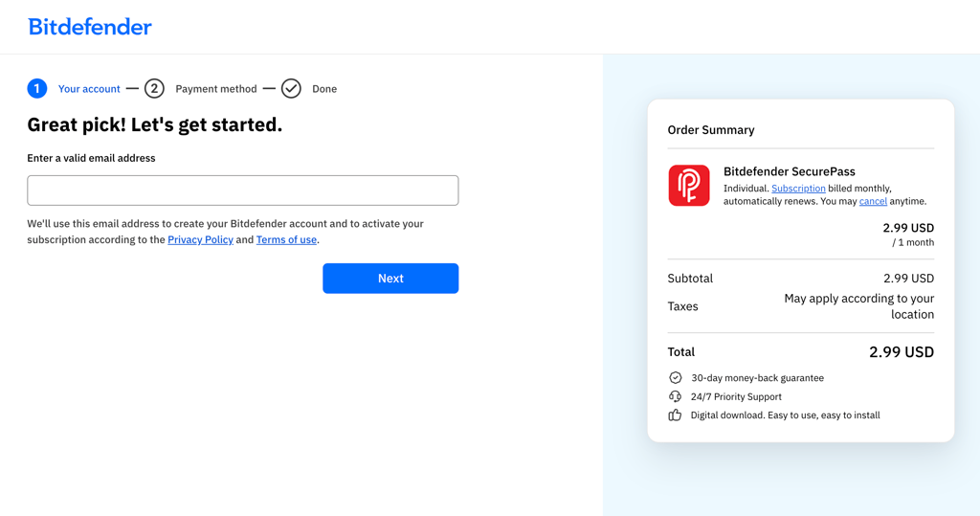Image resolution: width=980 pixels, height=516 pixels.
Task: Click the 30-day money-back guarantee text
Action: (x=758, y=378)
